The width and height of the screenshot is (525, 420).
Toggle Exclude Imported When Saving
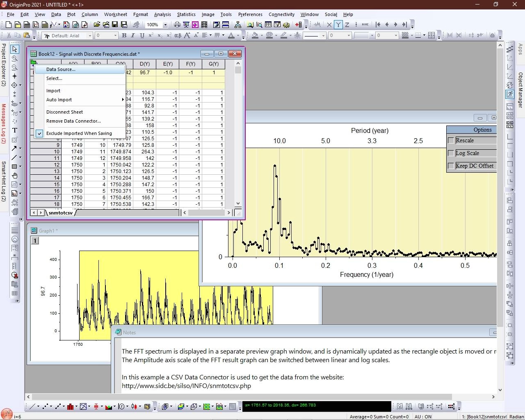(x=79, y=133)
